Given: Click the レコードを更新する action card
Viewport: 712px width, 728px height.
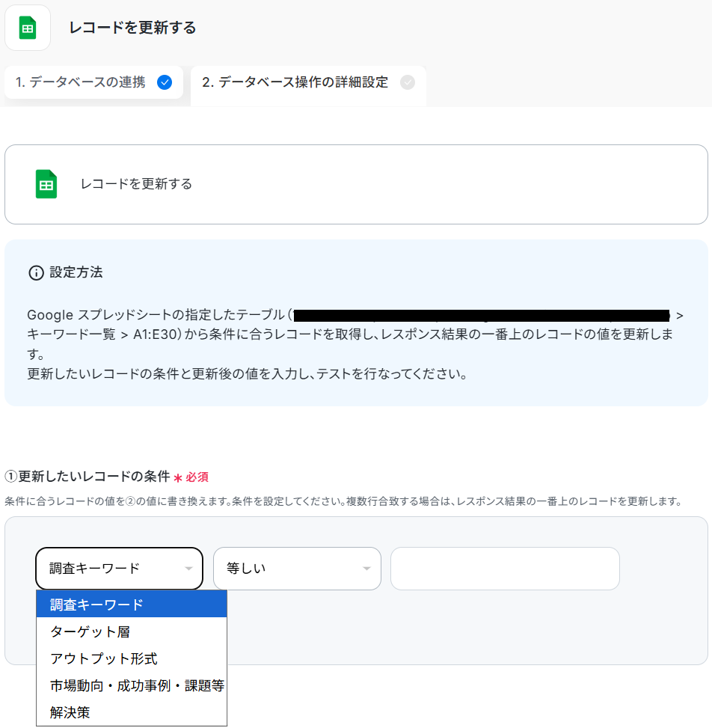Looking at the screenshot, I should pos(356,184).
